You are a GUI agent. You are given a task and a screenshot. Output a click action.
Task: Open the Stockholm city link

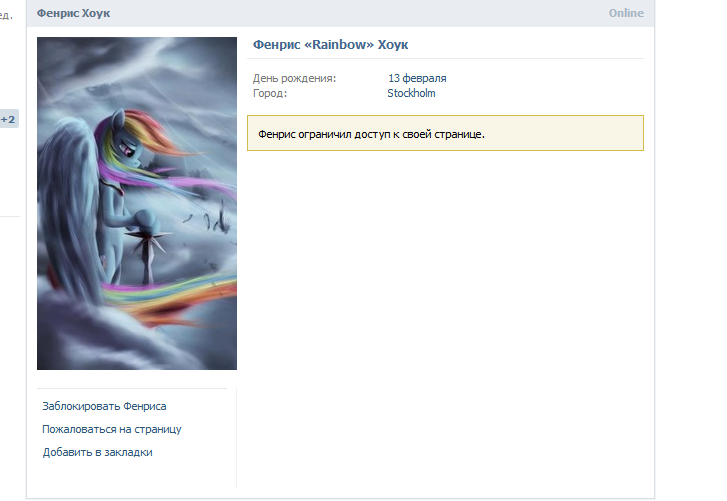click(411, 93)
